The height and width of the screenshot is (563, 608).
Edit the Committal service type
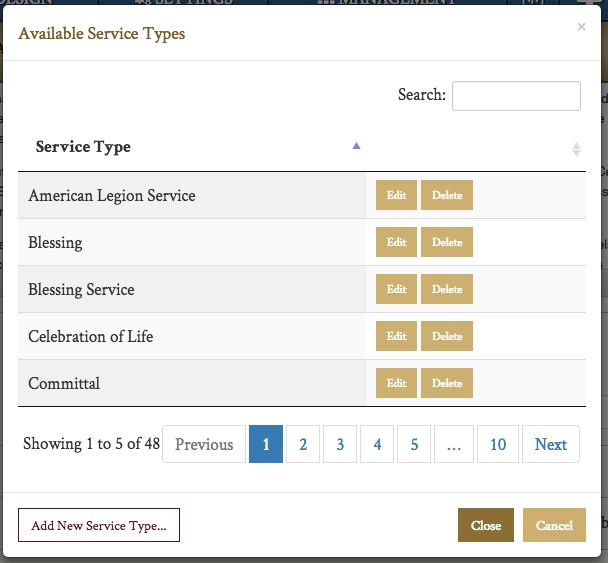pos(396,384)
